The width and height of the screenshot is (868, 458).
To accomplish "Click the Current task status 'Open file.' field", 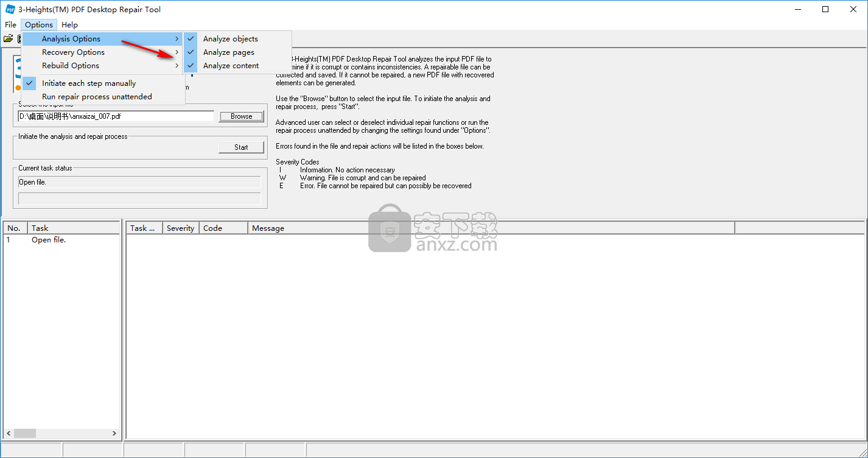I will pos(139,182).
